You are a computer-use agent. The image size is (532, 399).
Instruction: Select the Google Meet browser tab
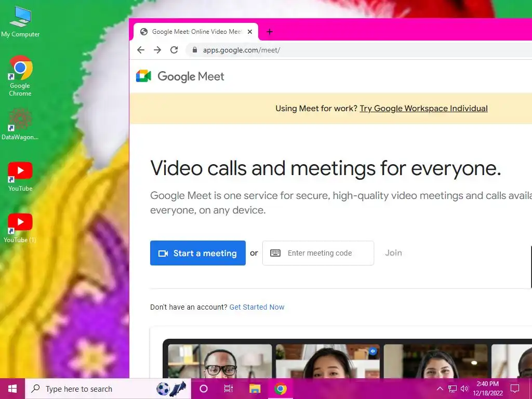click(196, 32)
